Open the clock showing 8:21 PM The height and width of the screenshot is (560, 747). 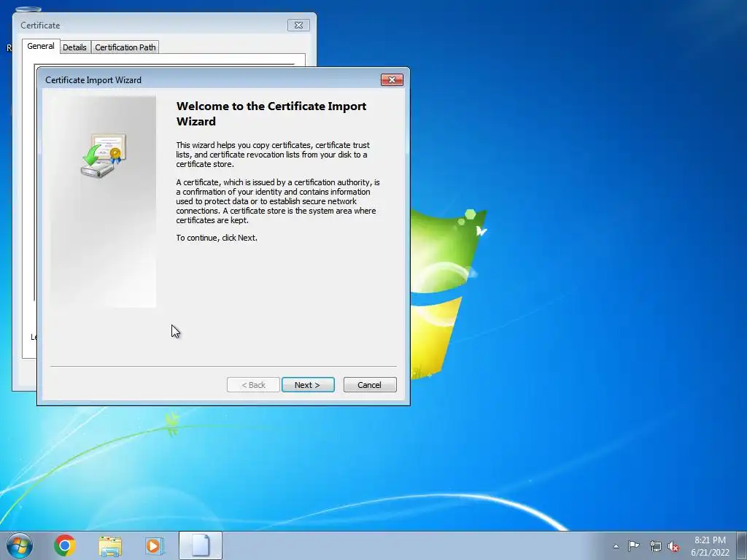710,546
